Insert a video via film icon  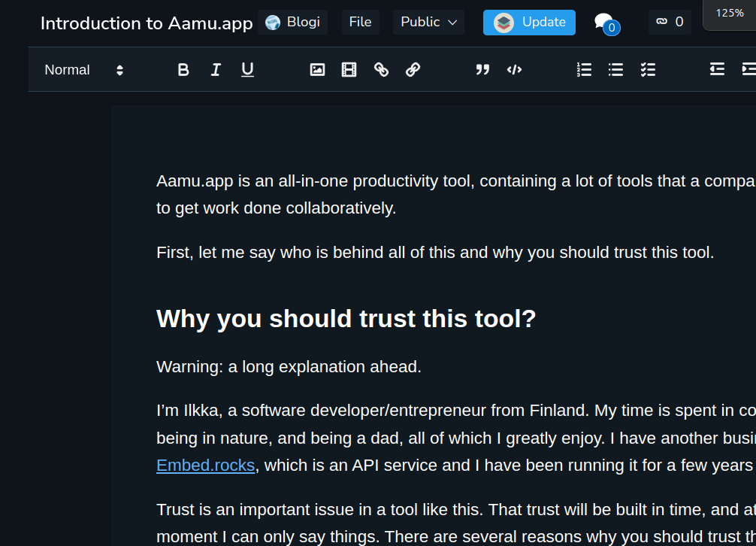point(349,70)
